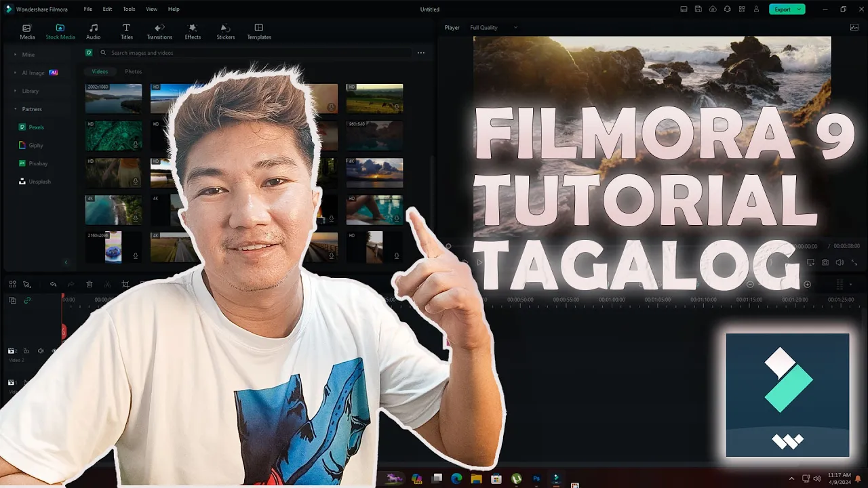
Task: Enter fullscreen preview mode
Action: click(x=854, y=262)
